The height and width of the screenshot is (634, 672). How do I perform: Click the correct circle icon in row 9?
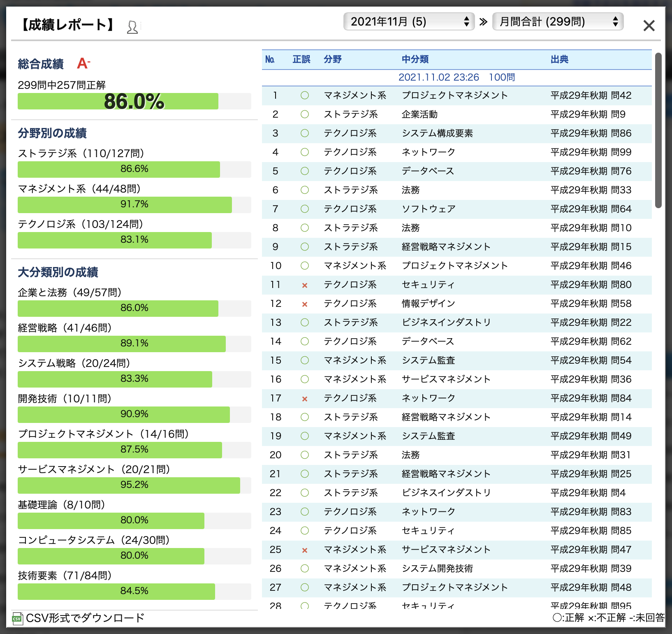[x=305, y=247]
